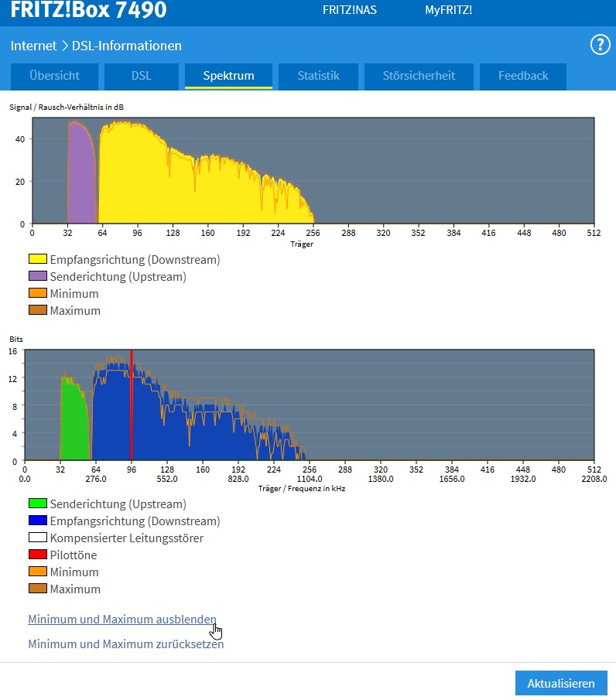Click the 552.0 frequency axis value
This screenshot has height=700, width=616.
(167, 479)
